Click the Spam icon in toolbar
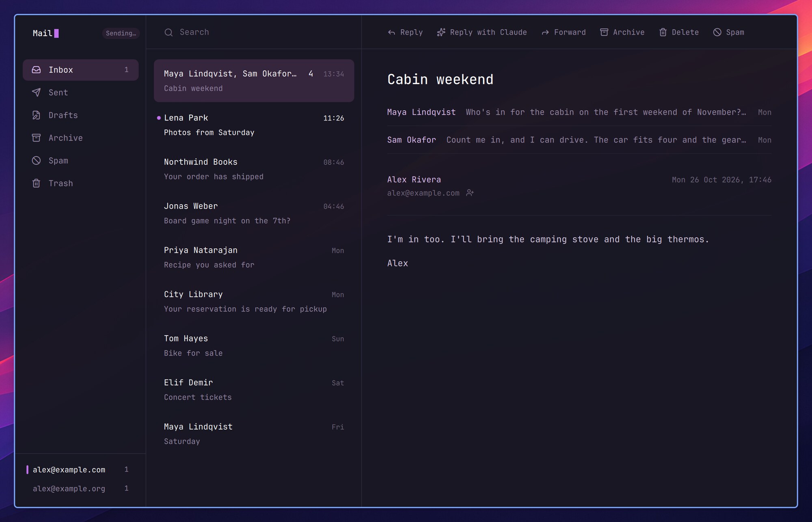This screenshot has height=522, width=812. [717, 32]
